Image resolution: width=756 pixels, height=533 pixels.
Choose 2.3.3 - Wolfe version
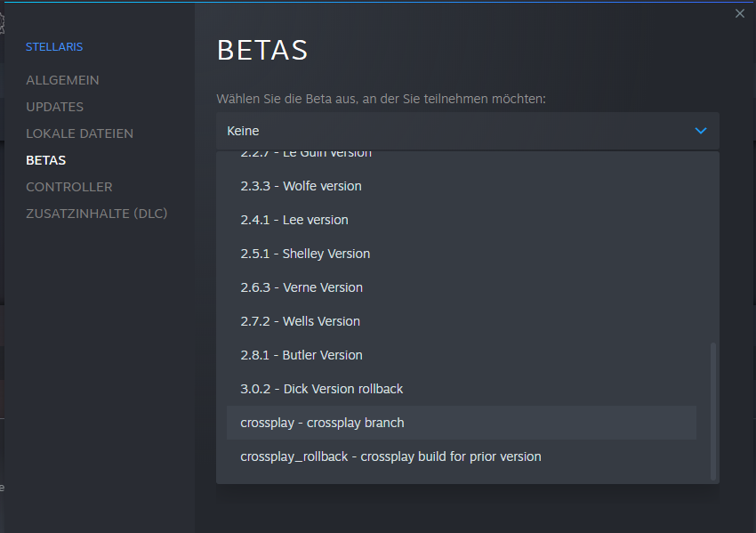462,186
